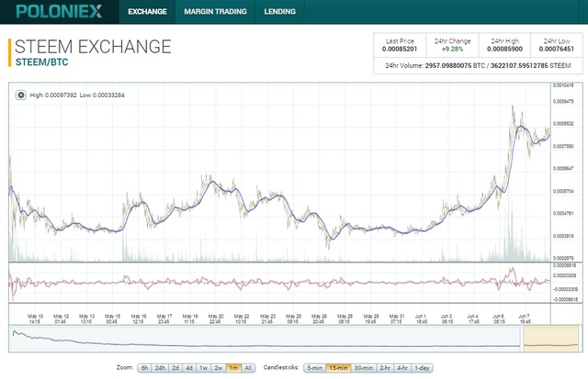Click the May 20 22:45 date label
Screen dimensions: 588x379
[x=216, y=318]
